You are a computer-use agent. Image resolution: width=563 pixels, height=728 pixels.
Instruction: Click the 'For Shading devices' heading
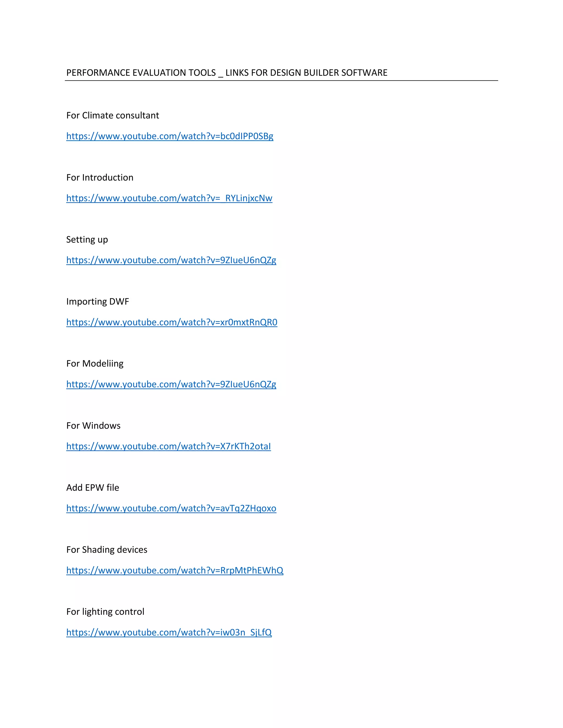click(107, 550)
